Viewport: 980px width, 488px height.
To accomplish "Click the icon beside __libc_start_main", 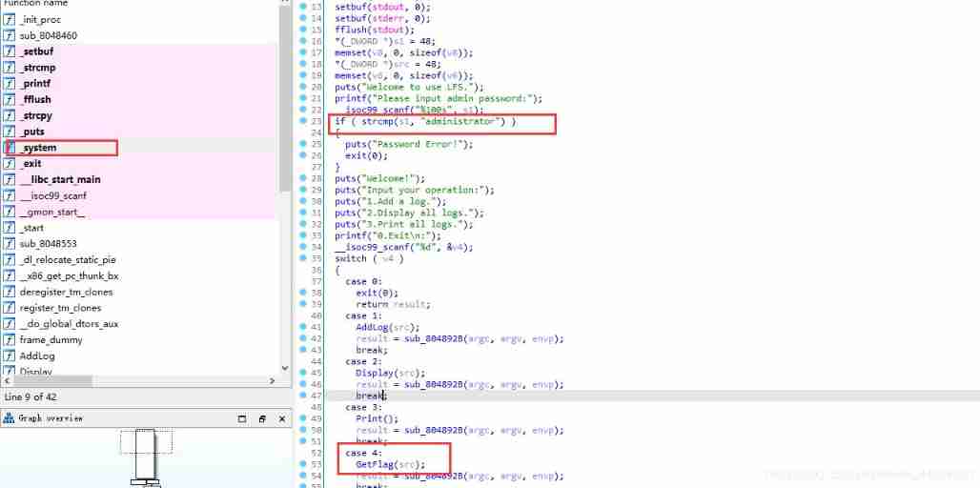I will tap(10, 179).
